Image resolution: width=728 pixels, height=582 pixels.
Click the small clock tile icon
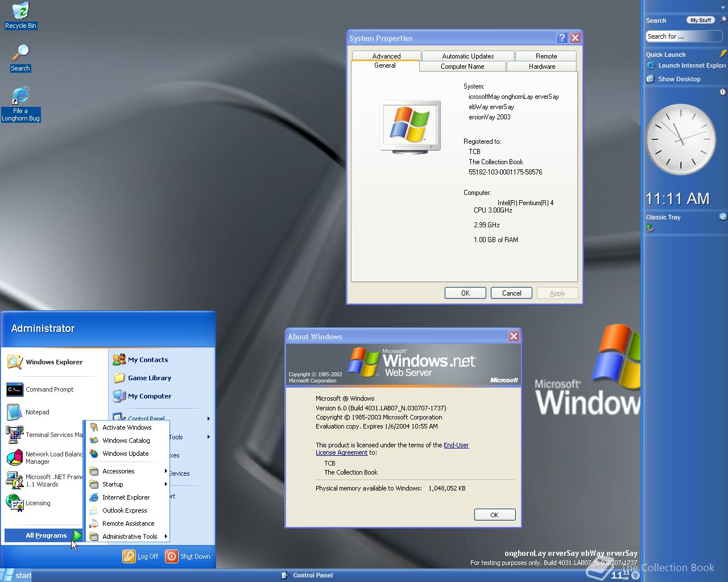pyautogui.click(x=723, y=92)
